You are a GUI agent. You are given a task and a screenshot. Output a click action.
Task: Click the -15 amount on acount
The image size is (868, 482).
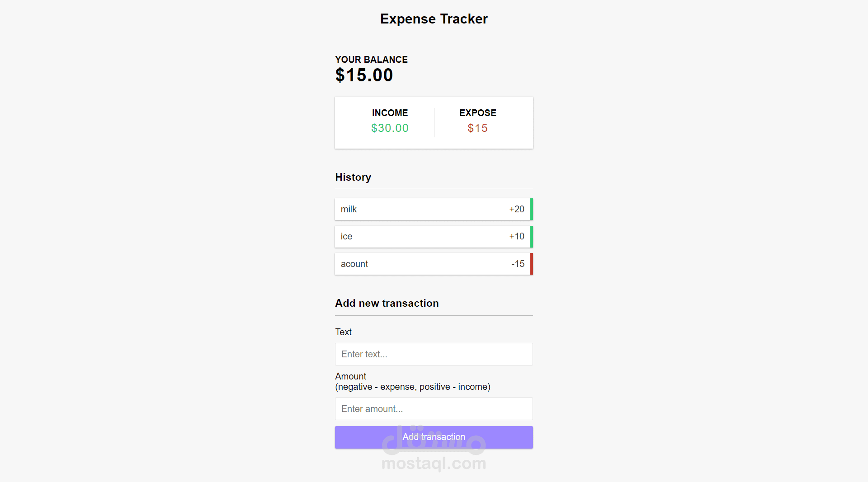click(x=518, y=264)
